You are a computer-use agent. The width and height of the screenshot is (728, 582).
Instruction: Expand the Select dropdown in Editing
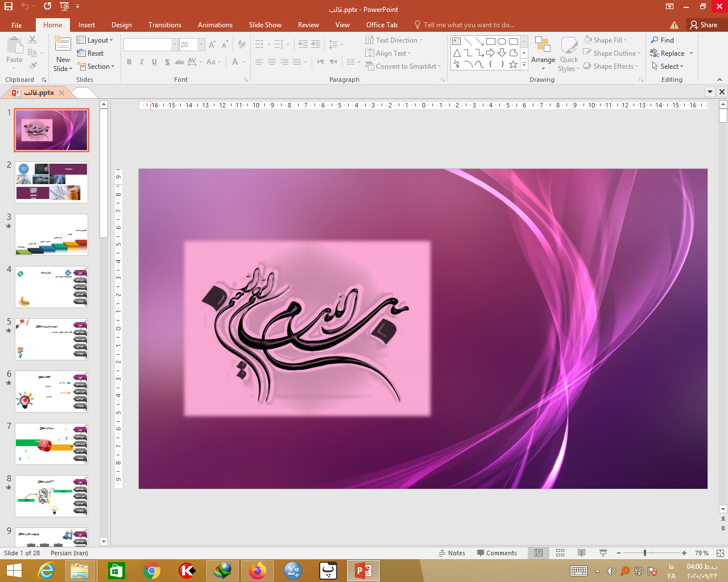coord(668,66)
